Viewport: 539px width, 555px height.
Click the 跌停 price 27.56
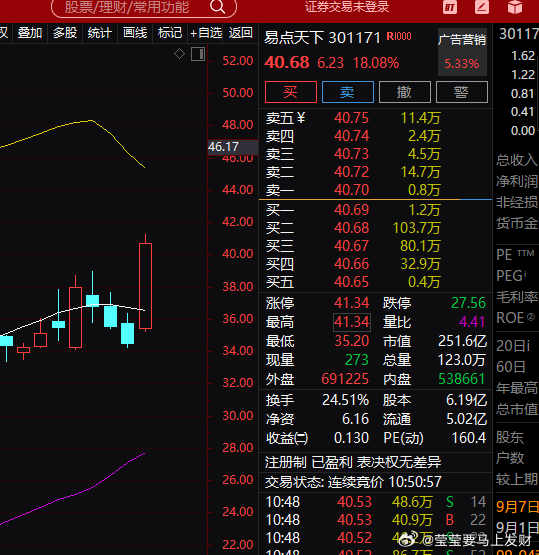click(x=468, y=303)
